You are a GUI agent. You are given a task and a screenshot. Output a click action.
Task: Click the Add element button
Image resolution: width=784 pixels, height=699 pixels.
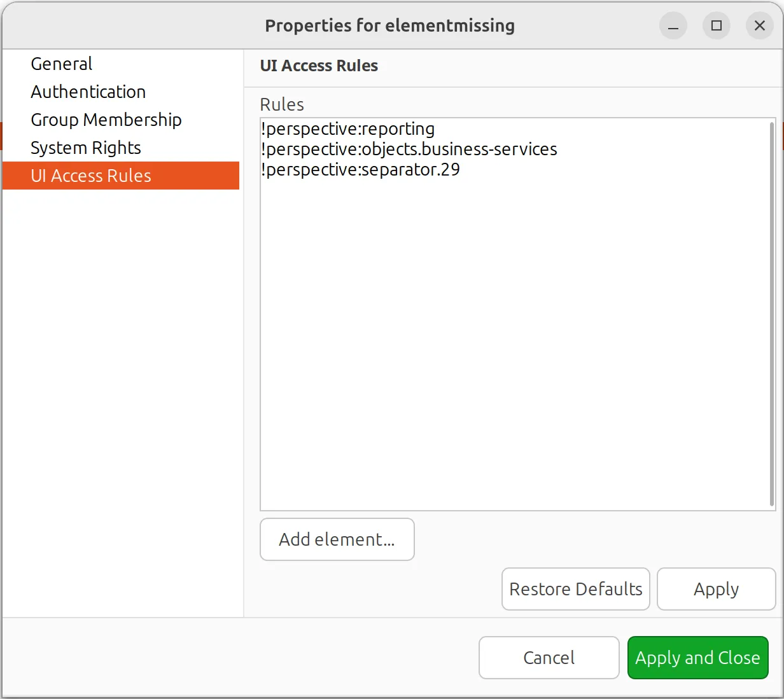pyautogui.click(x=337, y=539)
